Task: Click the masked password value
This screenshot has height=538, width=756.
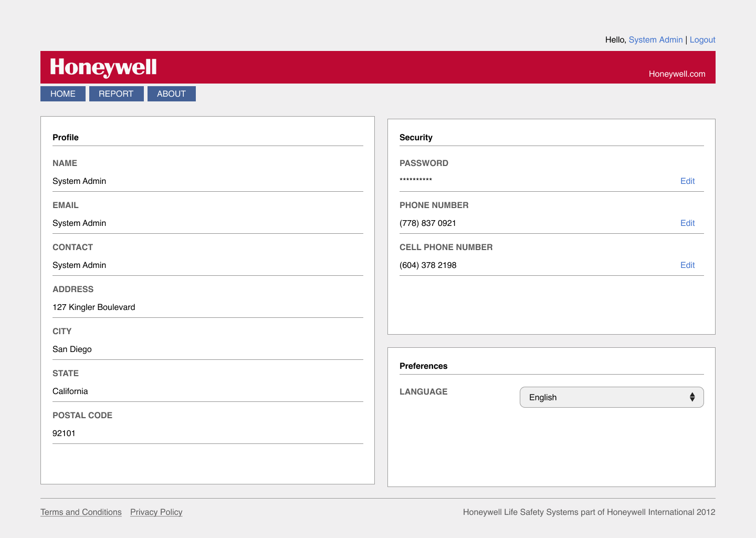Action: pos(416,181)
